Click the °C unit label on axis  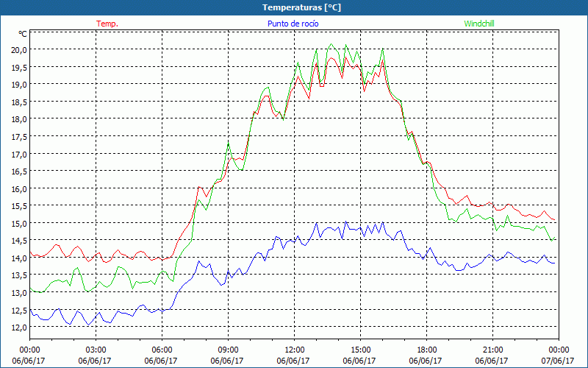(x=23, y=34)
